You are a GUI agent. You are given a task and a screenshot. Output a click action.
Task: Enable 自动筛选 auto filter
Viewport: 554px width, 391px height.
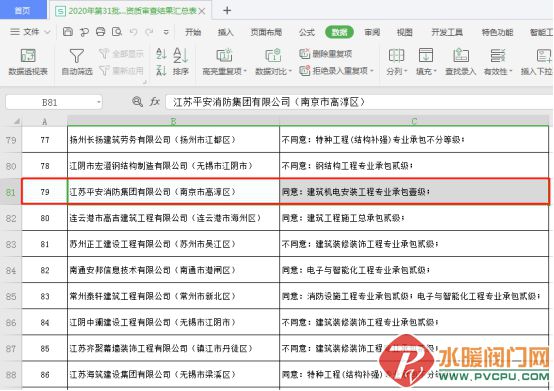(x=77, y=62)
